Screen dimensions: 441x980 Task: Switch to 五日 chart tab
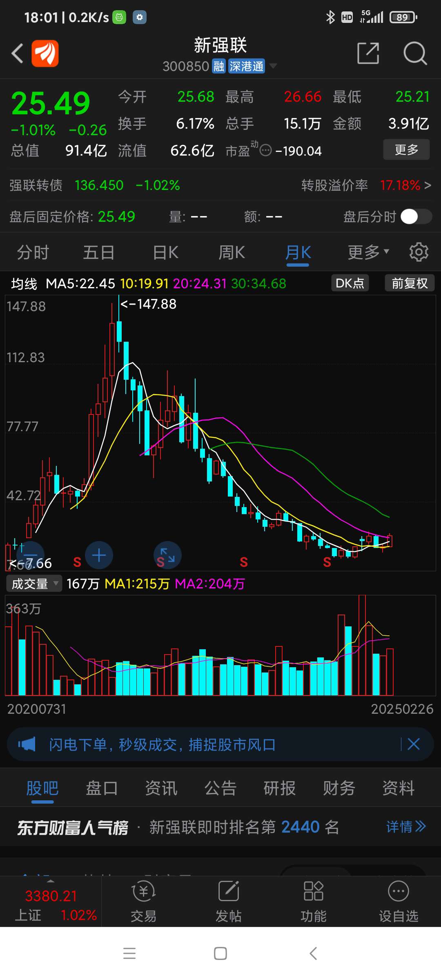pos(99,252)
